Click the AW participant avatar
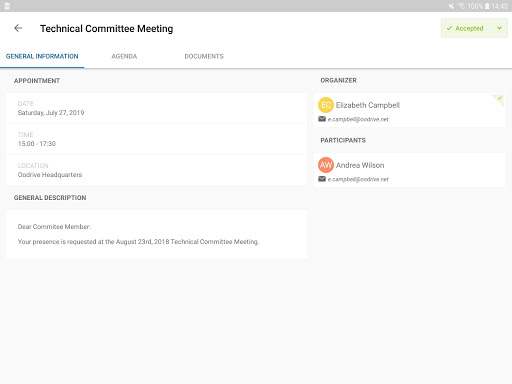The width and height of the screenshot is (512, 384). [326, 165]
